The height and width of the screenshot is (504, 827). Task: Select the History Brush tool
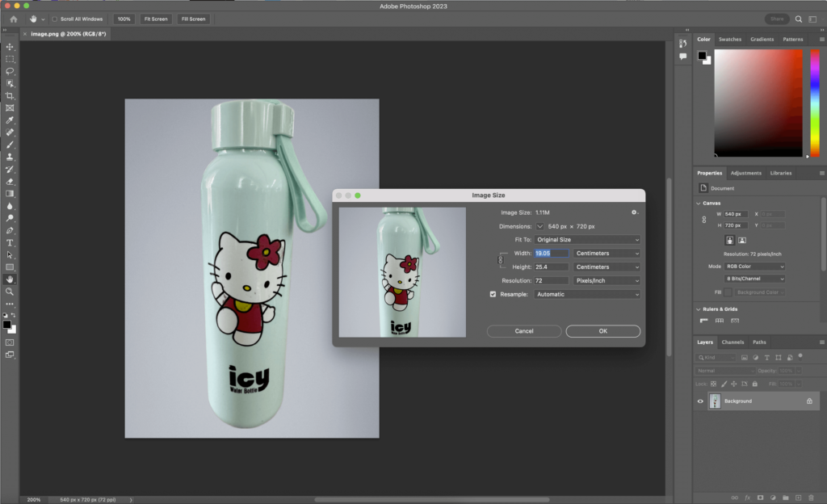[x=10, y=170]
